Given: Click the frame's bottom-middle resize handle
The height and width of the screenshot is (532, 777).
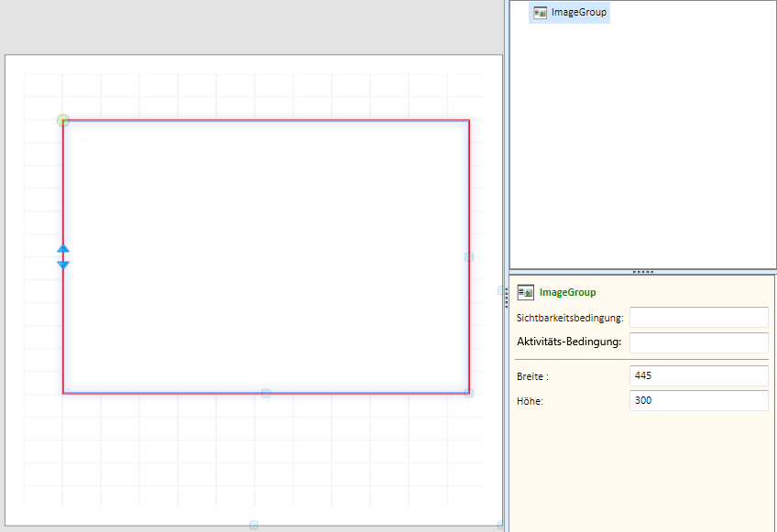Looking at the screenshot, I should point(266,393).
